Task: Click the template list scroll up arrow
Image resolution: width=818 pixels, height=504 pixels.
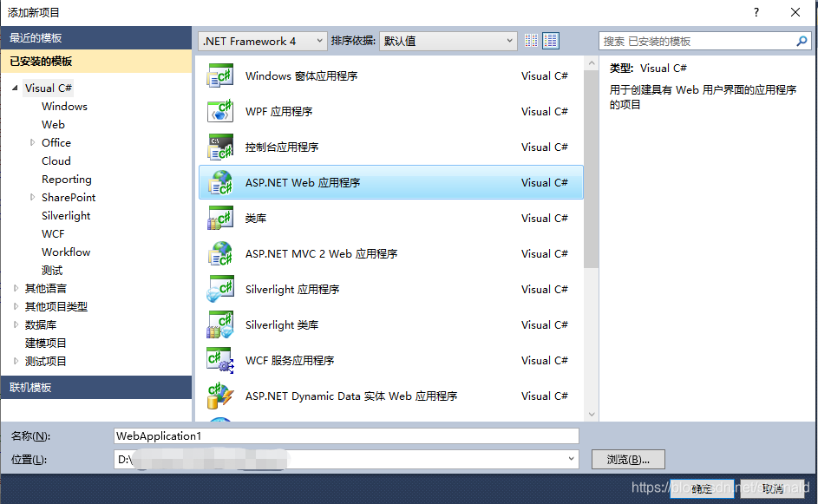Action: point(591,63)
